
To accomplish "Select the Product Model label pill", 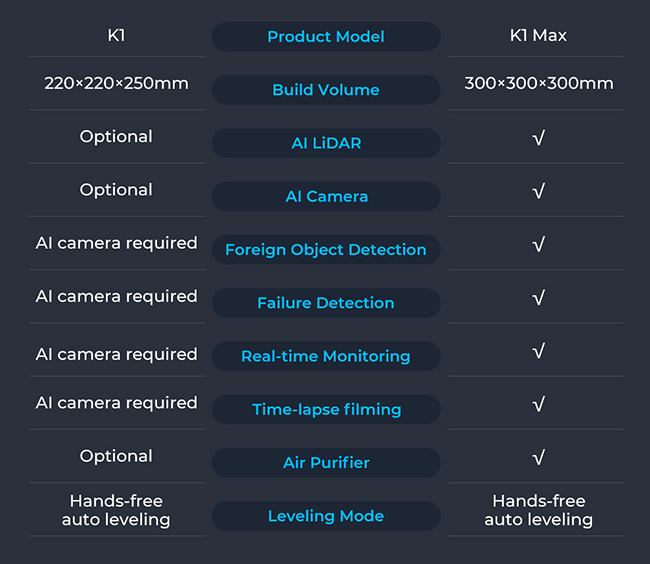I will pyautogui.click(x=326, y=37).
